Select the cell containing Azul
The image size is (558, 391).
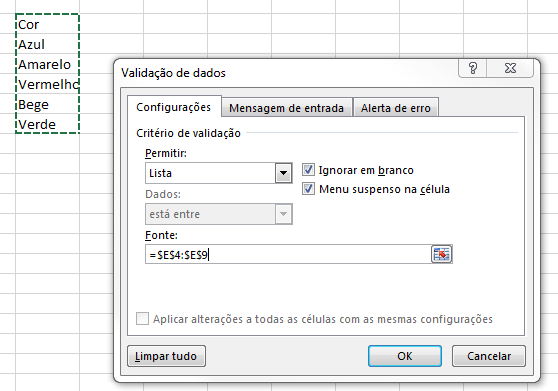[47, 44]
